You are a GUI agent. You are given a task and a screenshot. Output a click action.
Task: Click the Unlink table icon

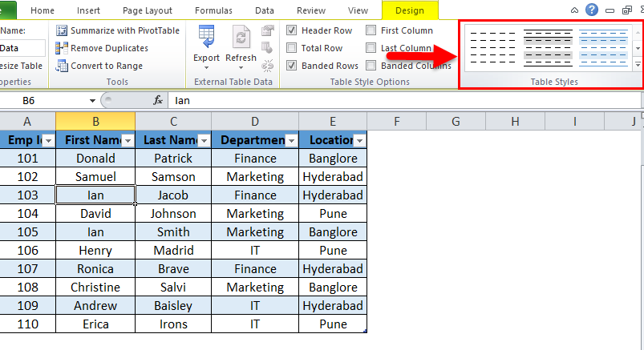269,66
